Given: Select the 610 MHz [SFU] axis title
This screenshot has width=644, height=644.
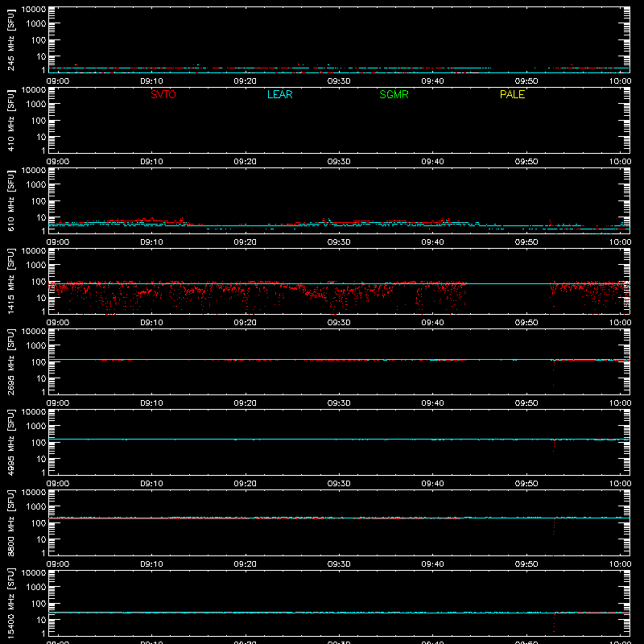Looking at the screenshot, I should pyautogui.click(x=10, y=201).
